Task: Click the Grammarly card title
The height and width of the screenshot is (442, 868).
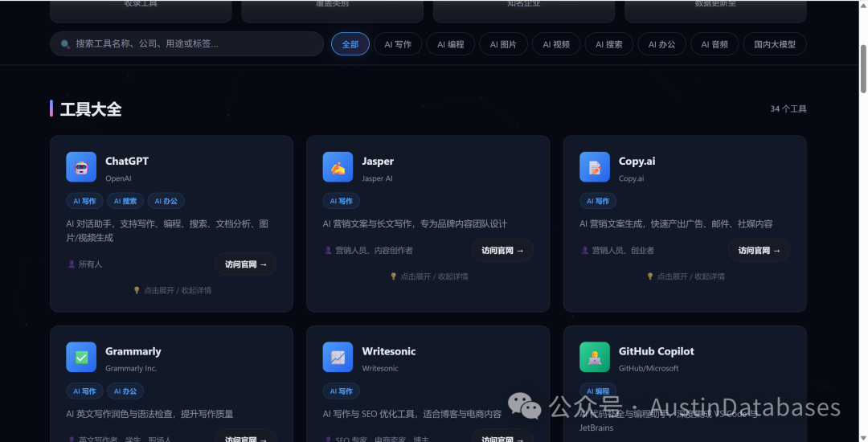Action: point(133,351)
